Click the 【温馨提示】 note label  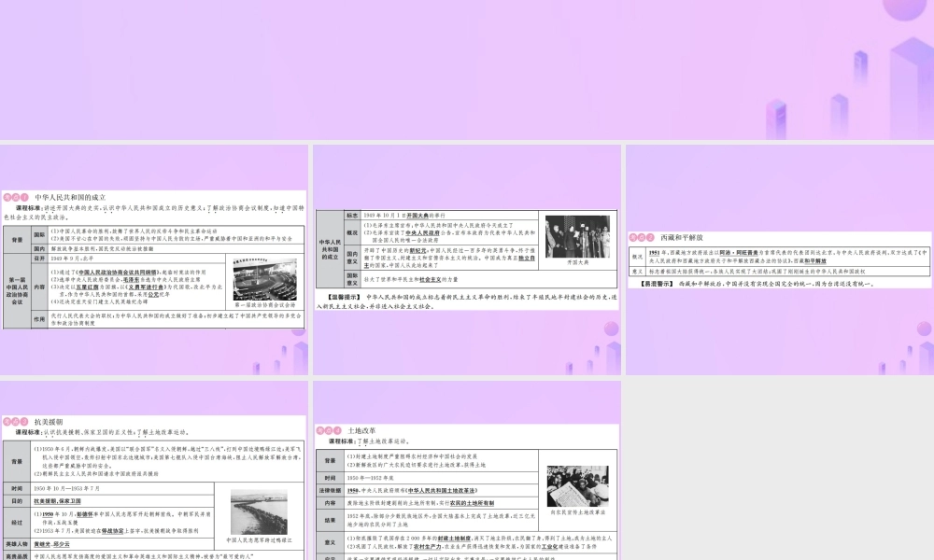345,297
